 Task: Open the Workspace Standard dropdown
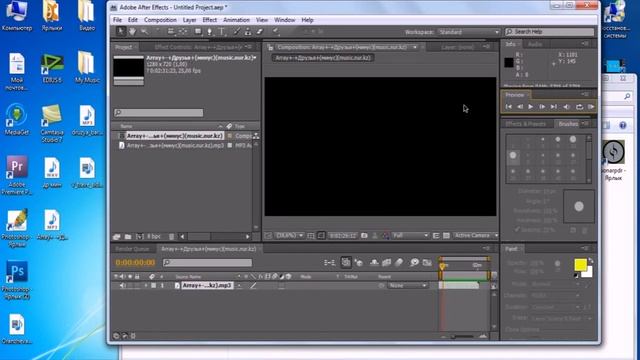pos(469,32)
